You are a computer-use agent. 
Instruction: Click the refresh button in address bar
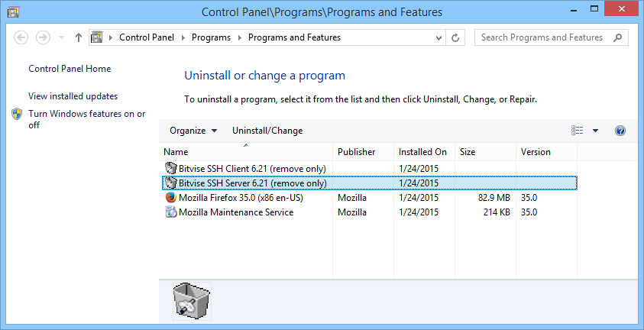456,37
